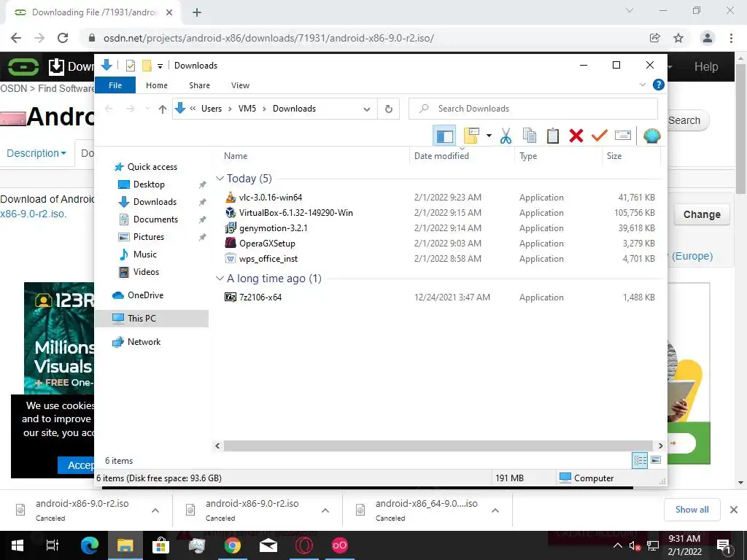Sort by the Size column header
This screenshot has height=560, width=747.
[614, 156]
